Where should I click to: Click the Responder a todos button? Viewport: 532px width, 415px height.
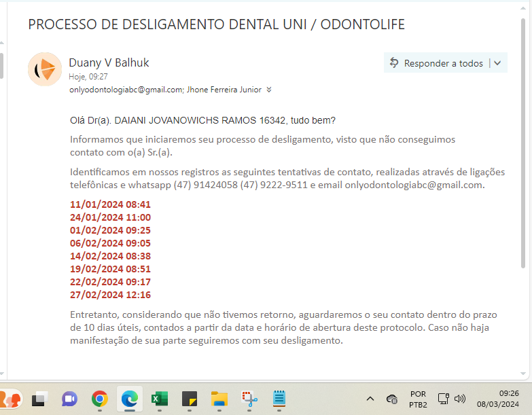coord(436,63)
